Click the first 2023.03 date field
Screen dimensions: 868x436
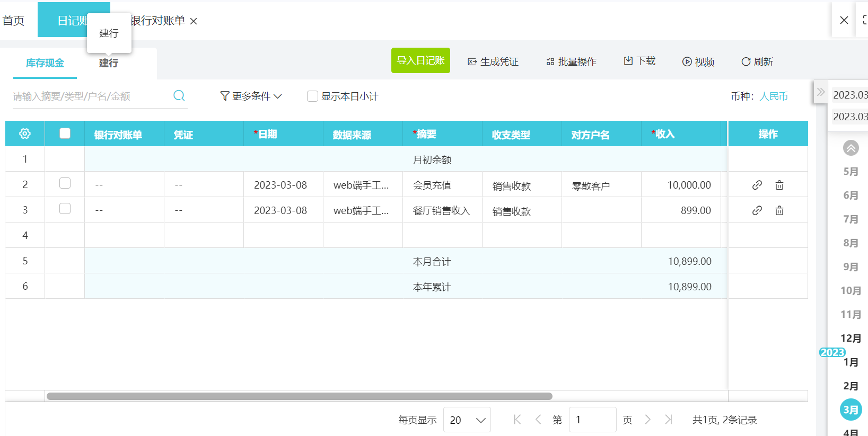tap(850, 94)
